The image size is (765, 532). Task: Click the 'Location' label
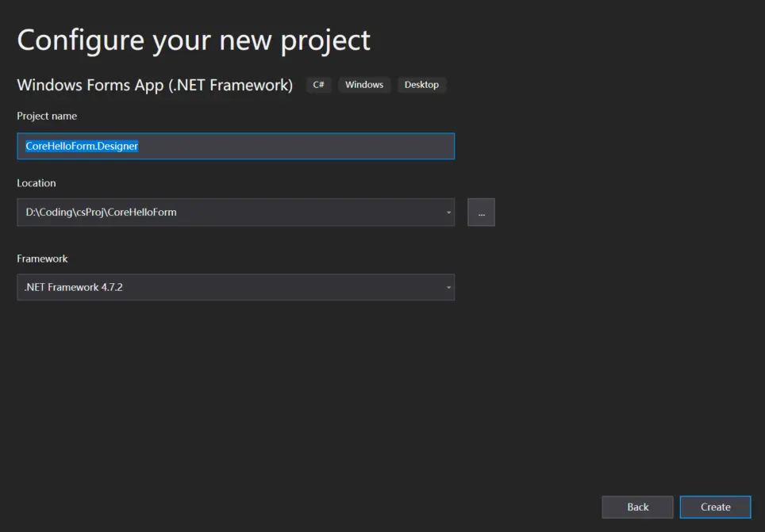point(37,183)
